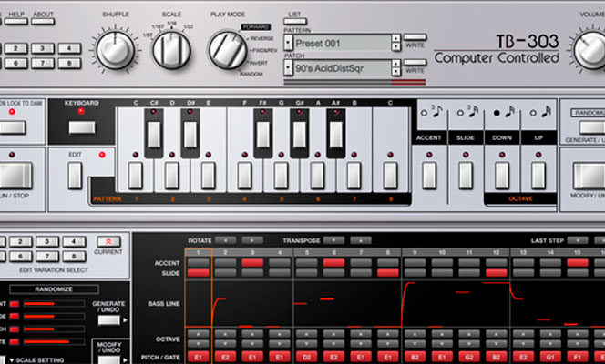Step Patch selection down
The image size is (605, 364).
[395, 72]
